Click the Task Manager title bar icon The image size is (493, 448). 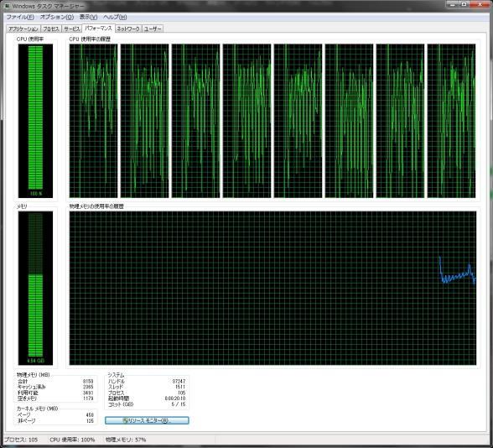7,6
